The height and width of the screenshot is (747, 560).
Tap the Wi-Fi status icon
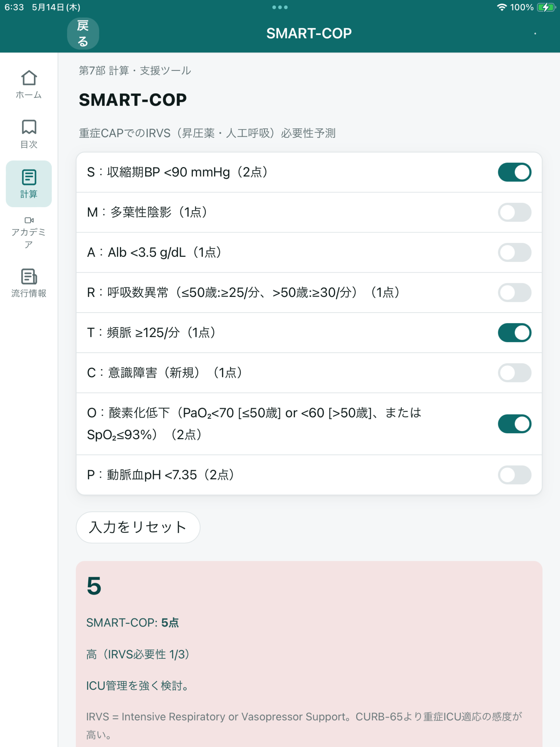[x=502, y=7]
